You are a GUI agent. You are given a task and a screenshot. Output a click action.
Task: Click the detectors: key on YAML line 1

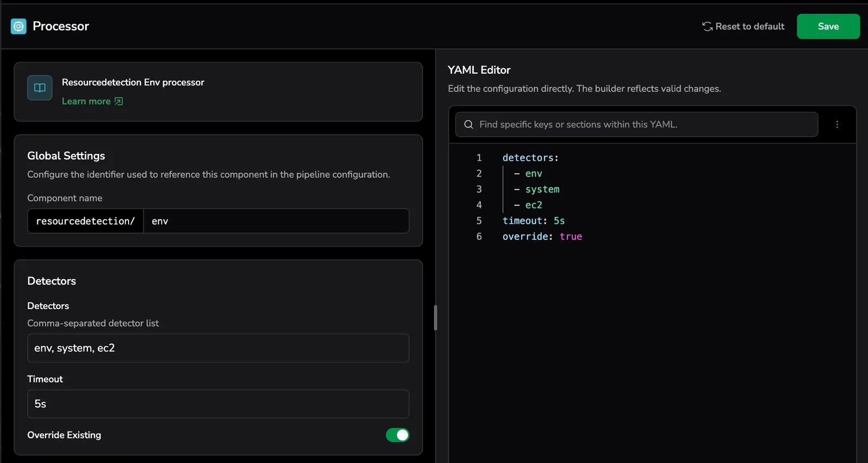pos(530,158)
